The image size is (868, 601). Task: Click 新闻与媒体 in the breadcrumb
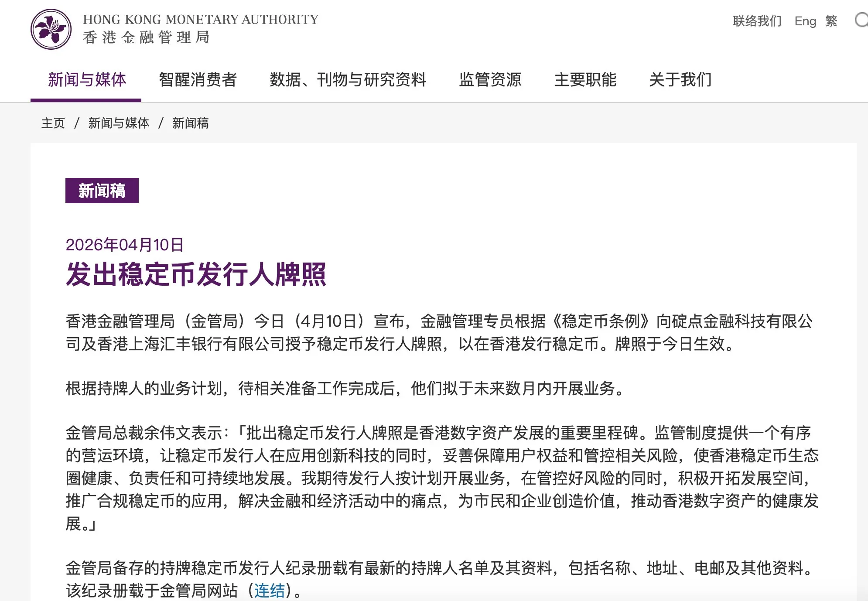tap(119, 123)
